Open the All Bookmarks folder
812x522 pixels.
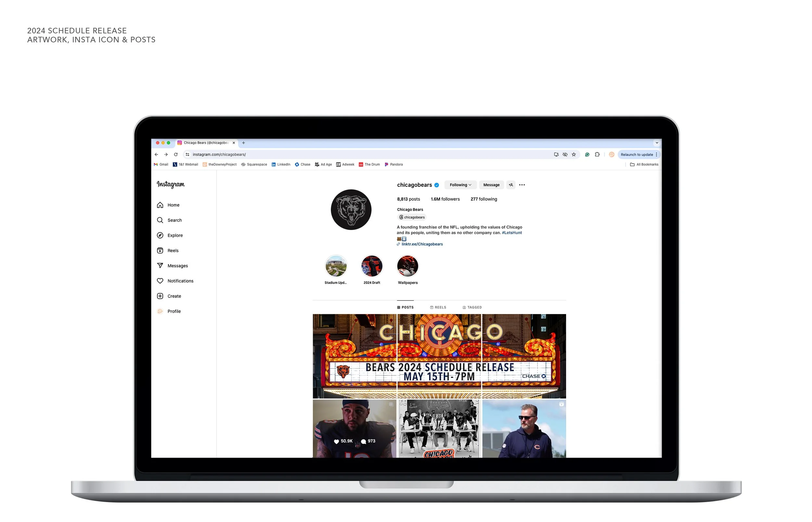(x=644, y=164)
